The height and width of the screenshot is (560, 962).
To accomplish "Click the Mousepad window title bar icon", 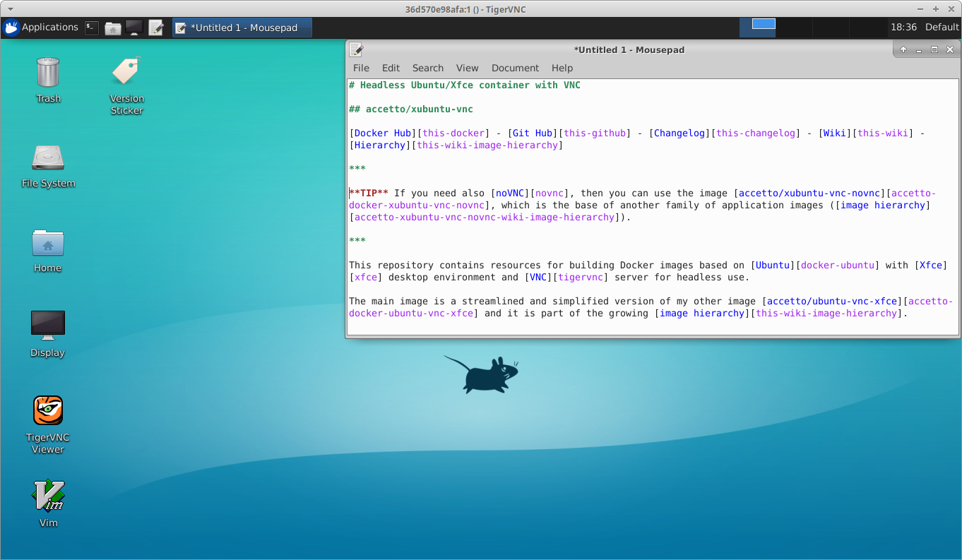I will point(356,49).
